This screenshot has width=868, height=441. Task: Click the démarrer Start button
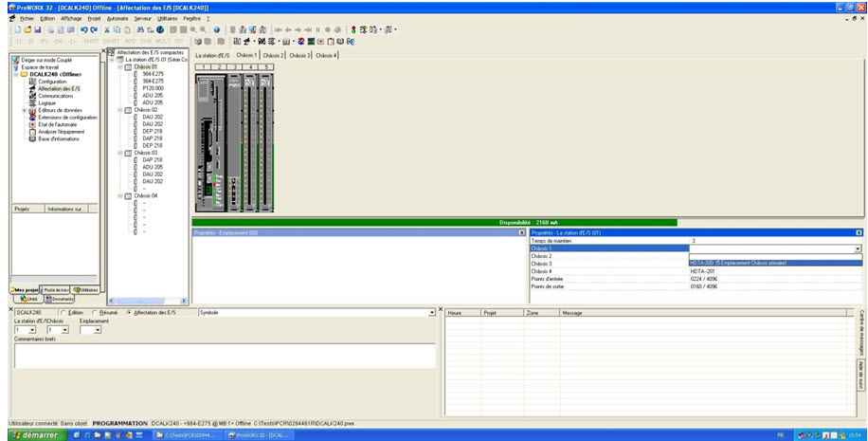36,435
